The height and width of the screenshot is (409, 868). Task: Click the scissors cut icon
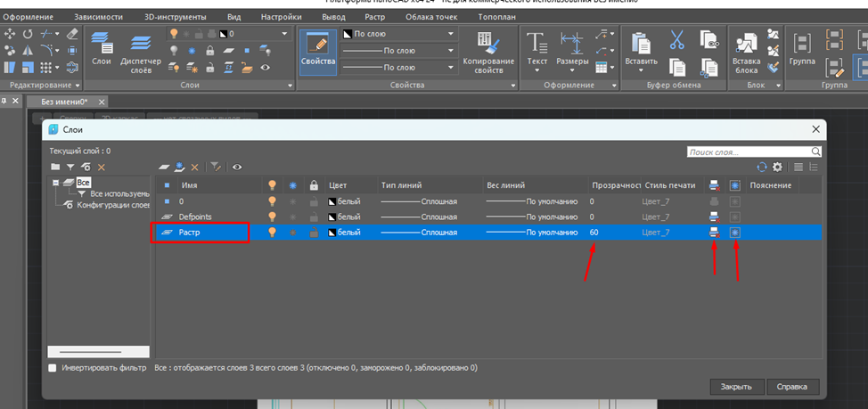click(x=676, y=40)
